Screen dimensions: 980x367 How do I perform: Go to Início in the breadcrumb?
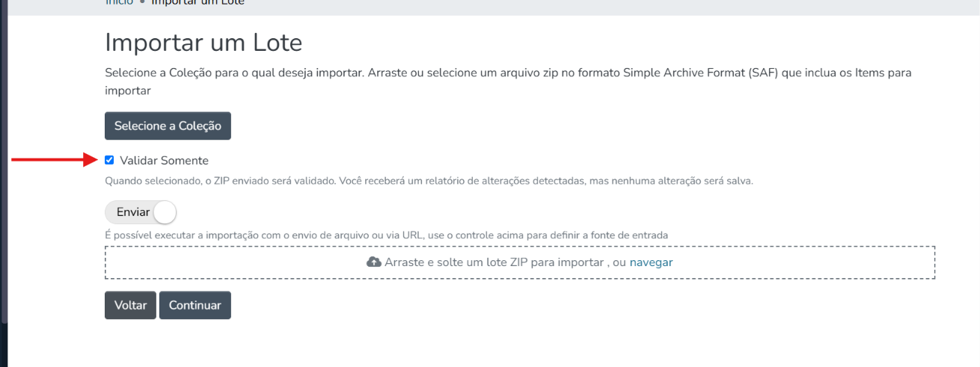point(119,2)
